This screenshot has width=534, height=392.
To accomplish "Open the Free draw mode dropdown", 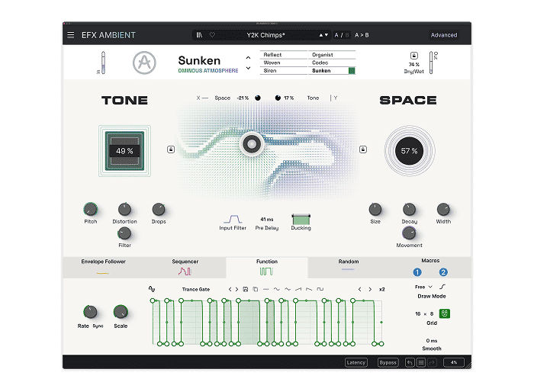I will (423, 287).
